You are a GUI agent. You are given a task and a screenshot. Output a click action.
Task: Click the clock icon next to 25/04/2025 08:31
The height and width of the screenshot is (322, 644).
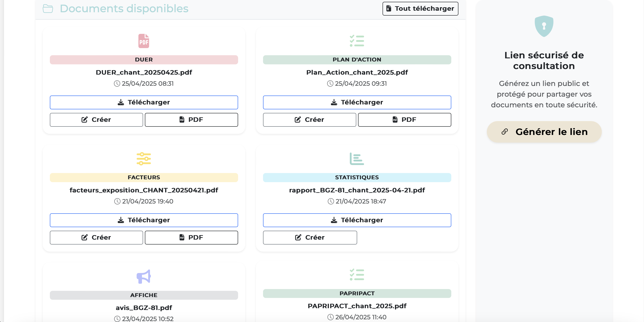(x=117, y=84)
